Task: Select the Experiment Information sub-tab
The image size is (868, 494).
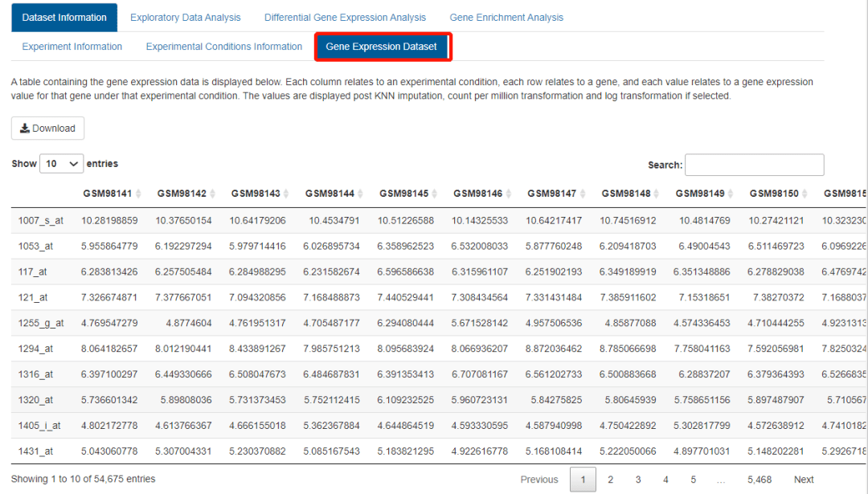Action: click(x=72, y=47)
